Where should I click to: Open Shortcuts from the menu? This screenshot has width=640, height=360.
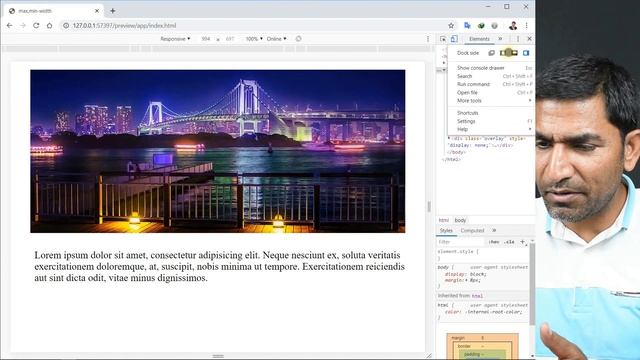coord(491,113)
